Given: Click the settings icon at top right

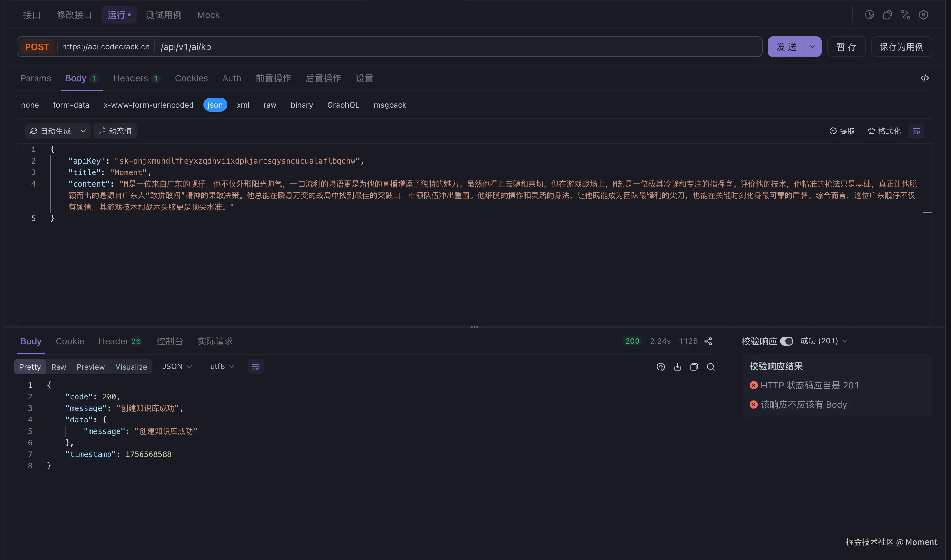Looking at the screenshot, I should pyautogui.click(x=923, y=15).
